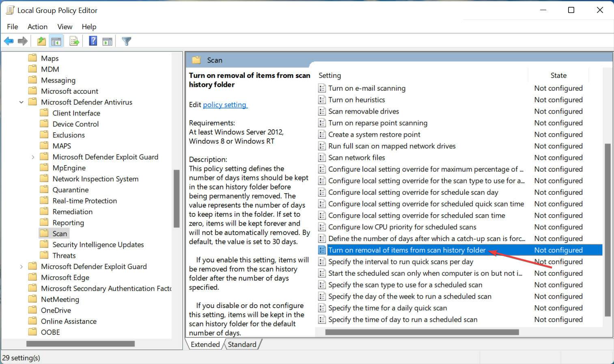Click the Back navigation arrow

(x=9, y=41)
